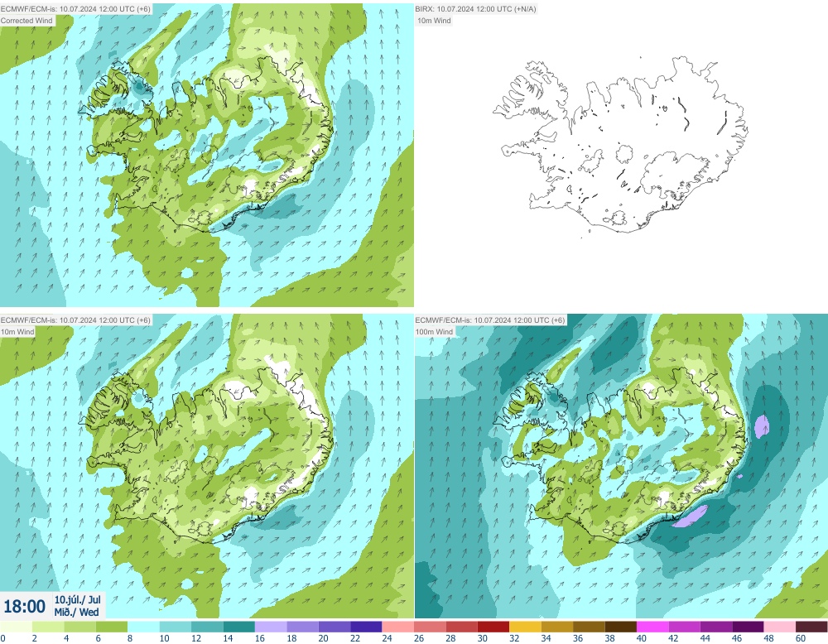828x644 pixels.
Task: Click the lilac swatch between 16 and 18
Action: pos(271,627)
